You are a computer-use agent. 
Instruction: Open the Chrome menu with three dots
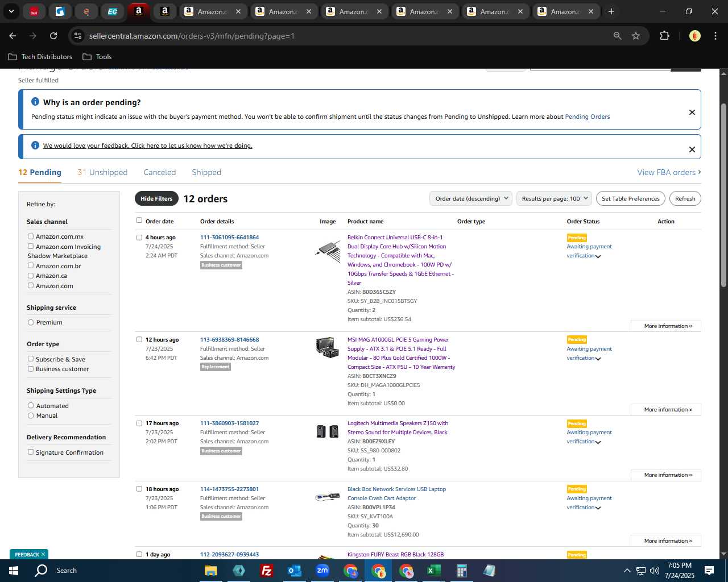pos(714,36)
